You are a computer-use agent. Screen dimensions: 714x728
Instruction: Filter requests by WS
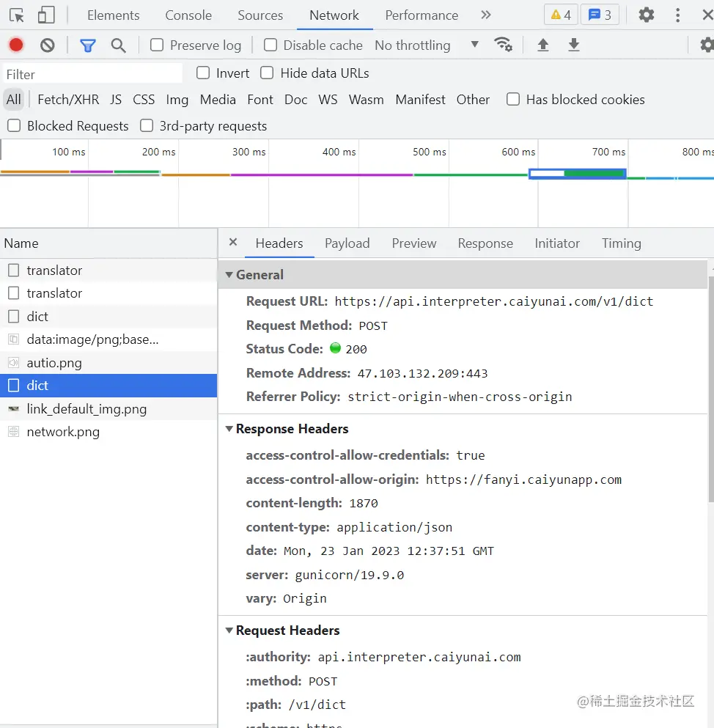point(328,100)
